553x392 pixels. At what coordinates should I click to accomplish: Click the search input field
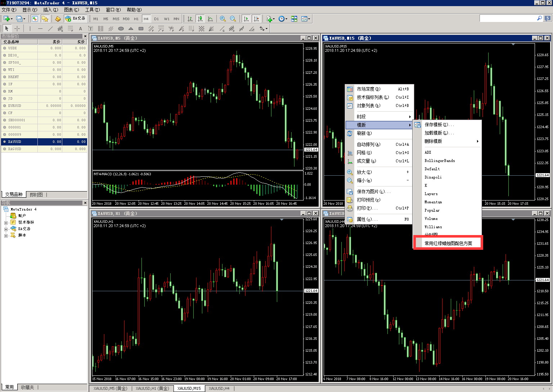508,18
